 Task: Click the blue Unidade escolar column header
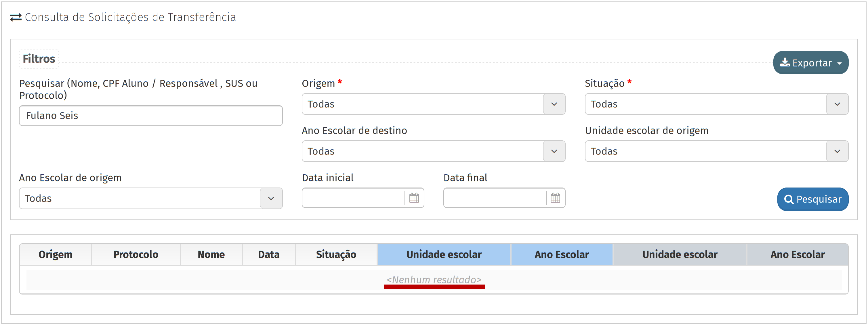(444, 255)
